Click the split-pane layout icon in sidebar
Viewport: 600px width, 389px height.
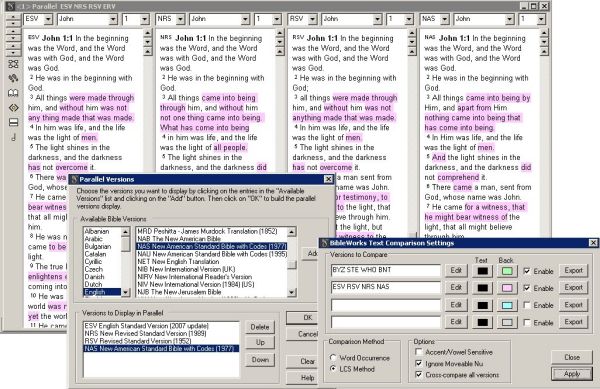(13, 122)
